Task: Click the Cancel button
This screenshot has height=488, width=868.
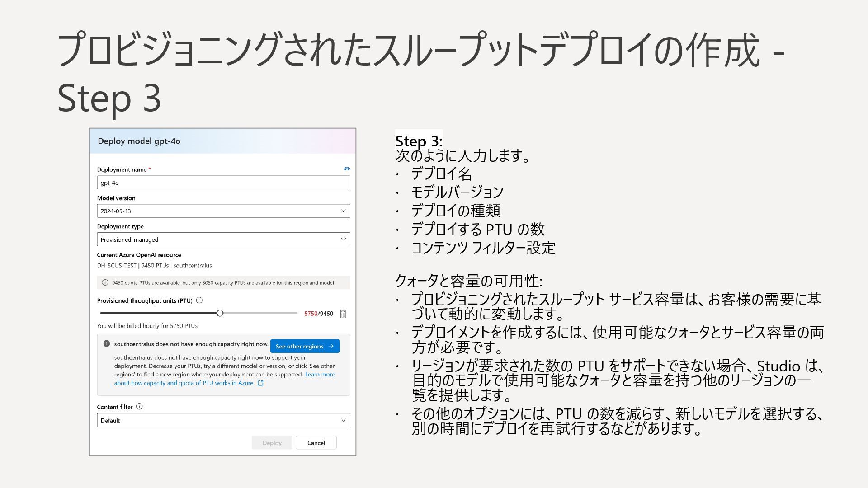Action: 316,443
